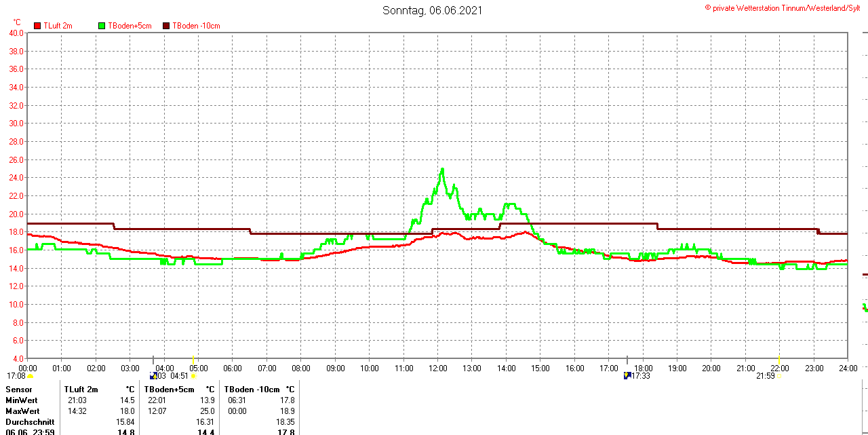Click the sunset icon next to 17:08
The width and height of the screenshot is (868, 435).
[31, 376]
